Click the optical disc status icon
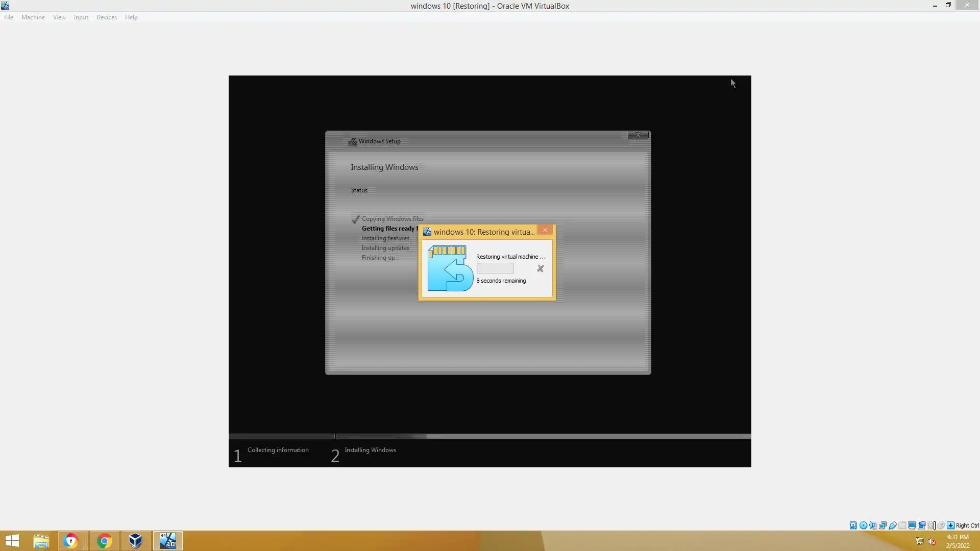980x551 pixels. click(x=863, y=525)
